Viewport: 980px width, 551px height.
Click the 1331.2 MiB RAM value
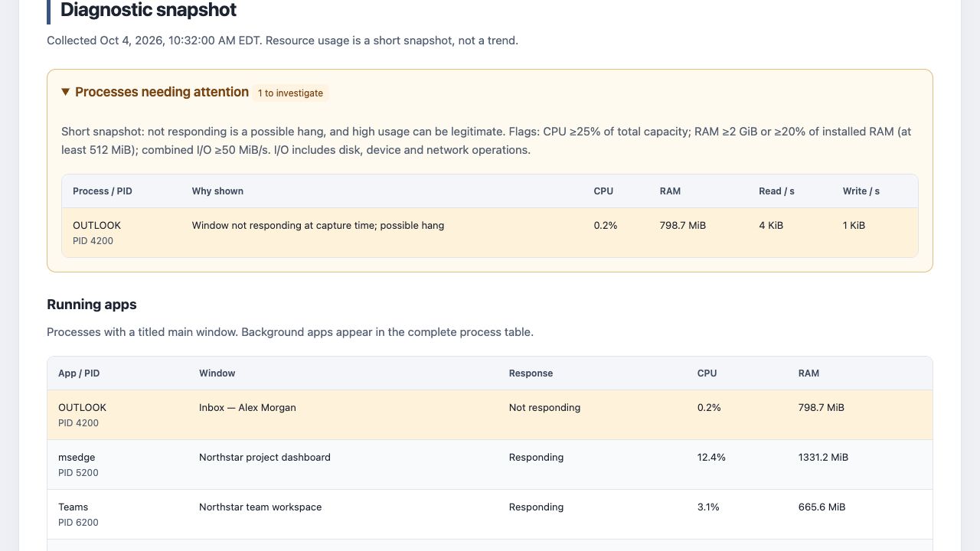(x=823, y=458)
